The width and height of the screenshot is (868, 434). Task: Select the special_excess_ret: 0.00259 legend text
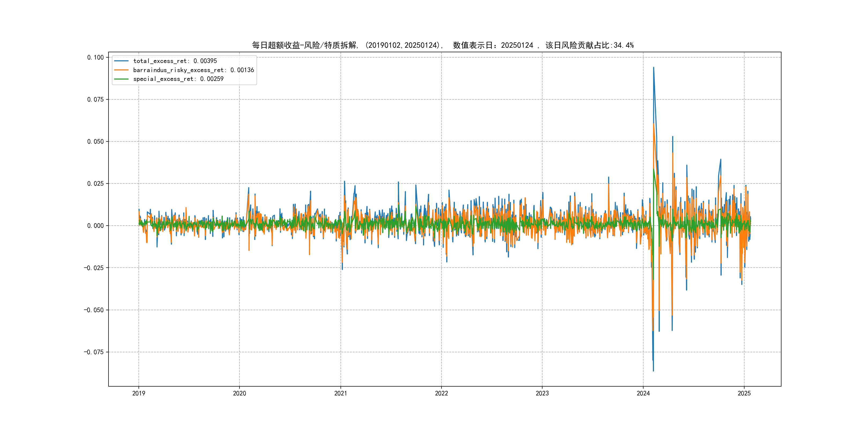click(178, 79)
